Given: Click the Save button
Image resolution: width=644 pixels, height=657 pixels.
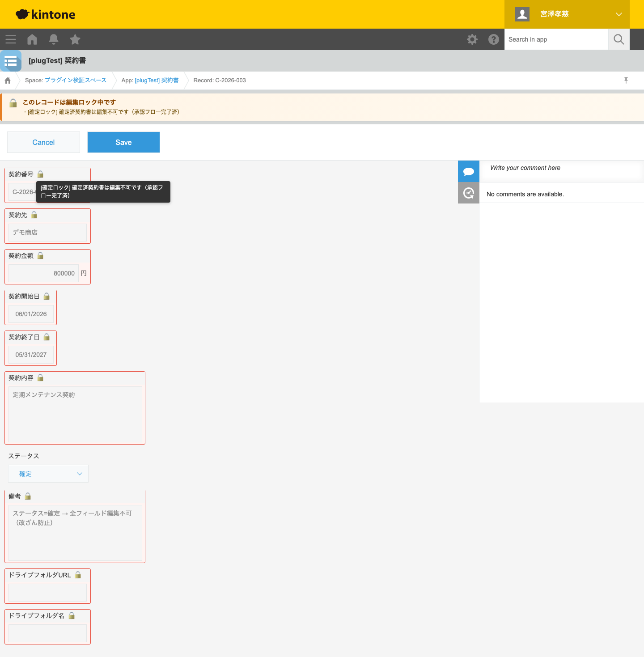Looking at the screenshot, I should click(123, 142).
